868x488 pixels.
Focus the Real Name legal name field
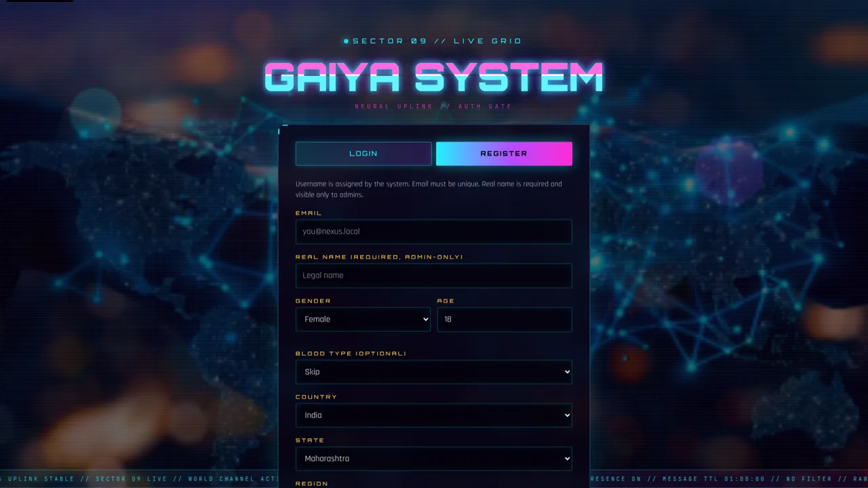tap(434, 276)
